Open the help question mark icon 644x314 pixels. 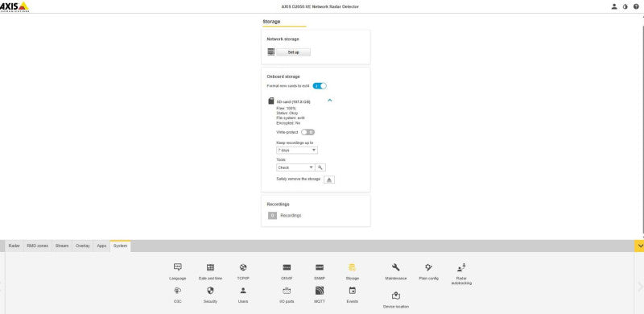pos(636,6)
